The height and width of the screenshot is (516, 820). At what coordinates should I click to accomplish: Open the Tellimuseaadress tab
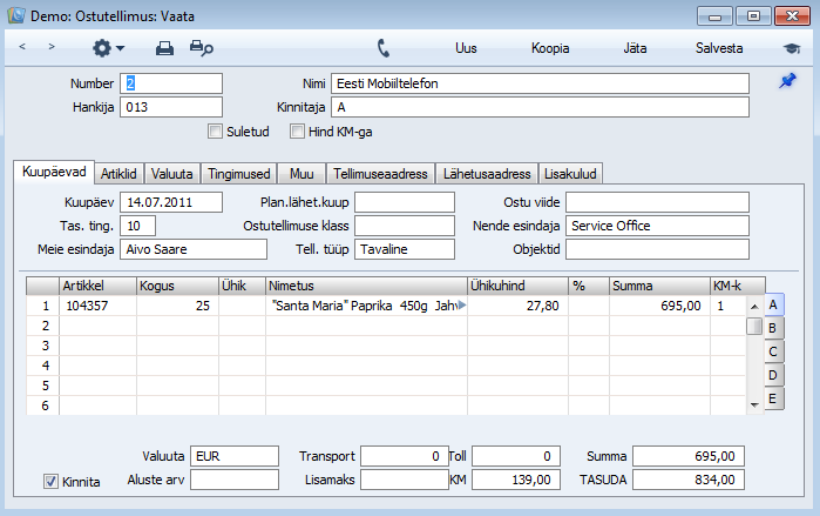tap(380, 174)
